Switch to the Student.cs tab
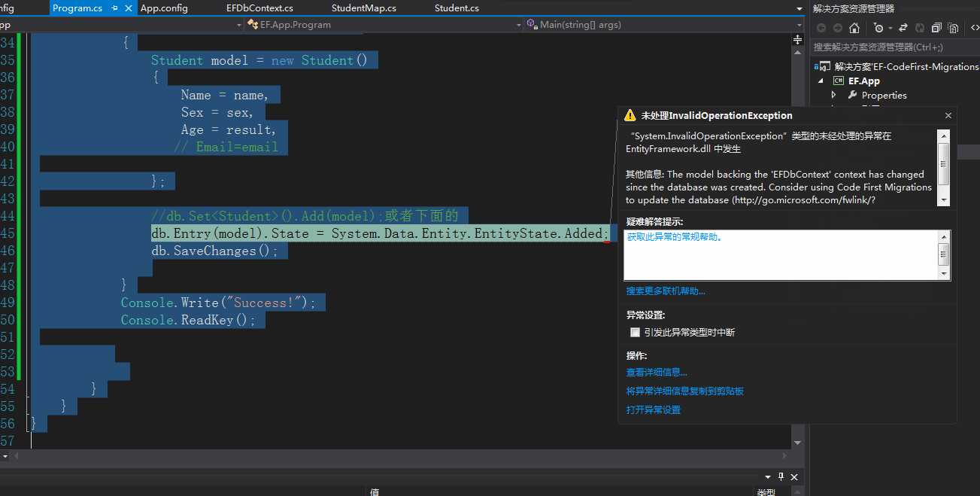Viewport: 980px width, 496px height. click(457, 8)
